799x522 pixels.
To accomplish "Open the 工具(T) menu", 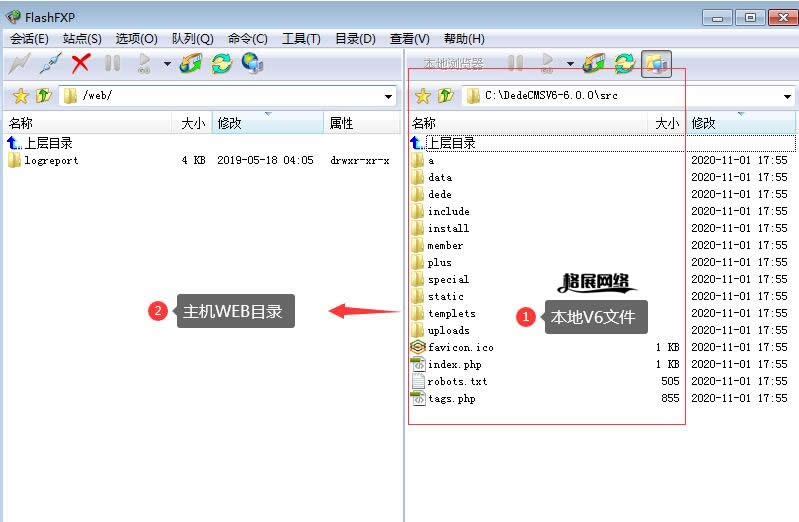I will pos(301,38).
